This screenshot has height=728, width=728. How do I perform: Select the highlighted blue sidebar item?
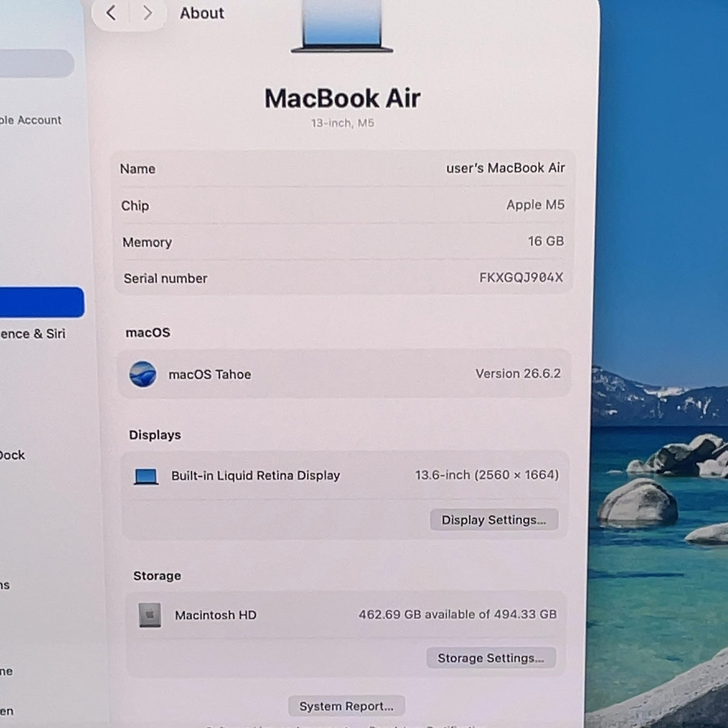point(41,302)
